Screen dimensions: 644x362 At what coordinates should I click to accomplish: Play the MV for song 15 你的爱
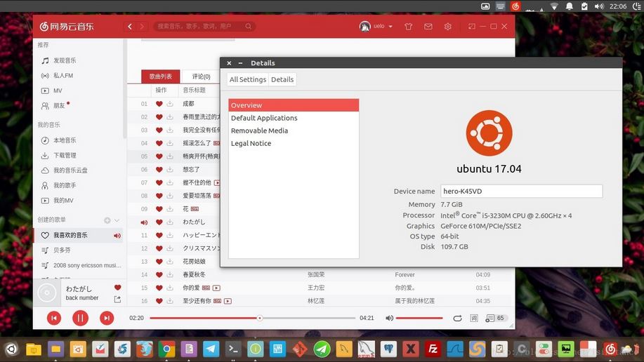(x=216, y=288)
